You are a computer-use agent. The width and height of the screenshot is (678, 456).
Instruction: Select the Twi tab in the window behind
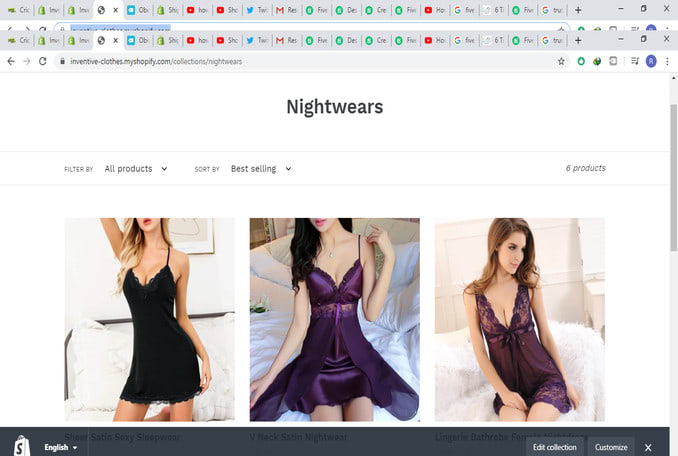point(257,10)
